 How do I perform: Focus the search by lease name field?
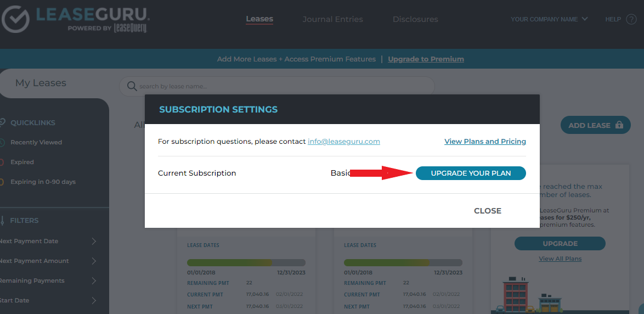(283, 86)
